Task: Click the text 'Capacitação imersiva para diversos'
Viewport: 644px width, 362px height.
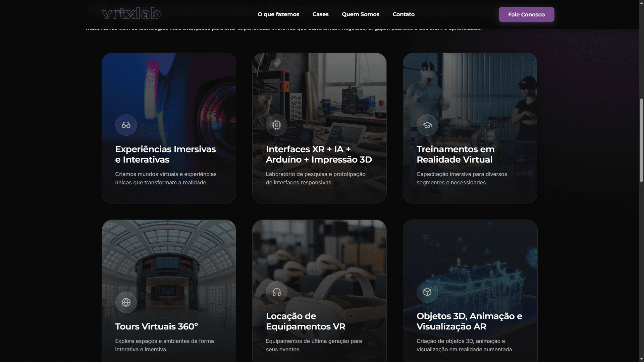Action: [x=462, y=174]
